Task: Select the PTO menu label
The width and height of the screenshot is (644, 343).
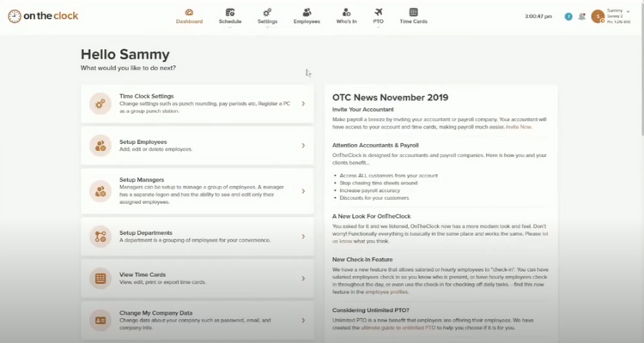Action: [x=379, y=21]
